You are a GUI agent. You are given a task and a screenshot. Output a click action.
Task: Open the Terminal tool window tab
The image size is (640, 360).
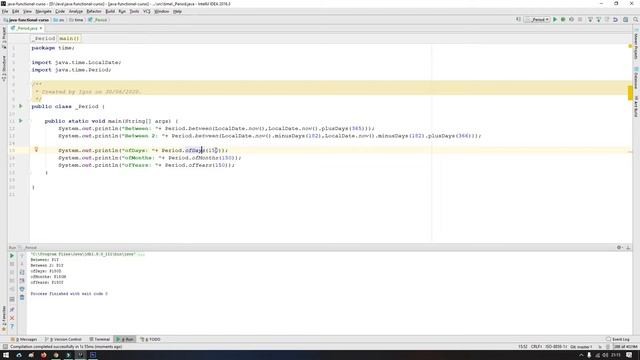click(100, 339)
